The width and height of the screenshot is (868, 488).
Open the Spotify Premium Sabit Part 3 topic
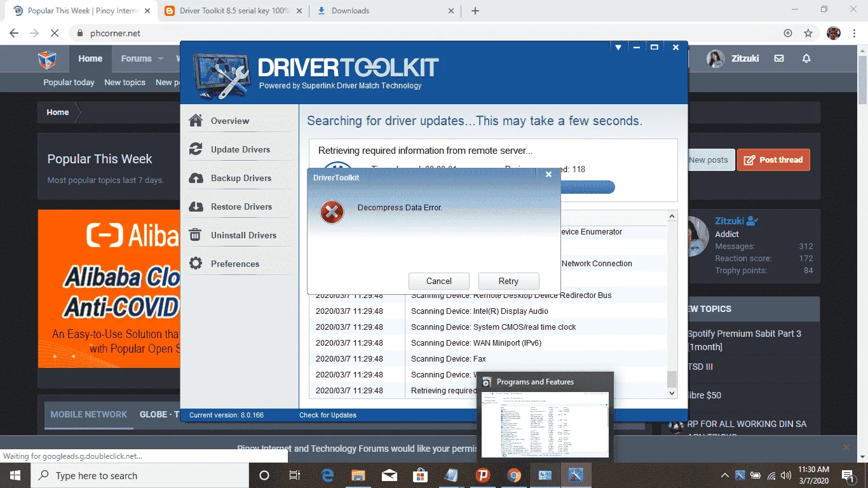click(x=744, y=340)
